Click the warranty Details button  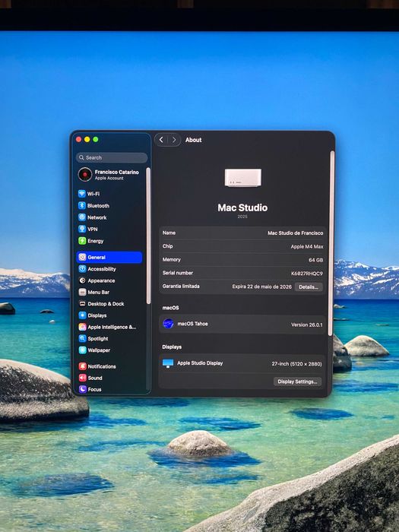pos(309,287)
